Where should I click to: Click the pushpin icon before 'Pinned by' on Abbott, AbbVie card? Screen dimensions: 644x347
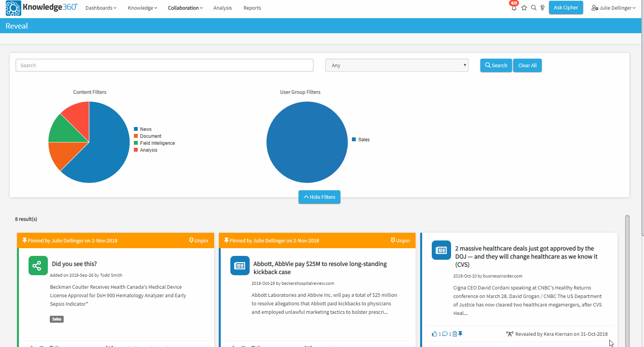(x=226, y=240)
